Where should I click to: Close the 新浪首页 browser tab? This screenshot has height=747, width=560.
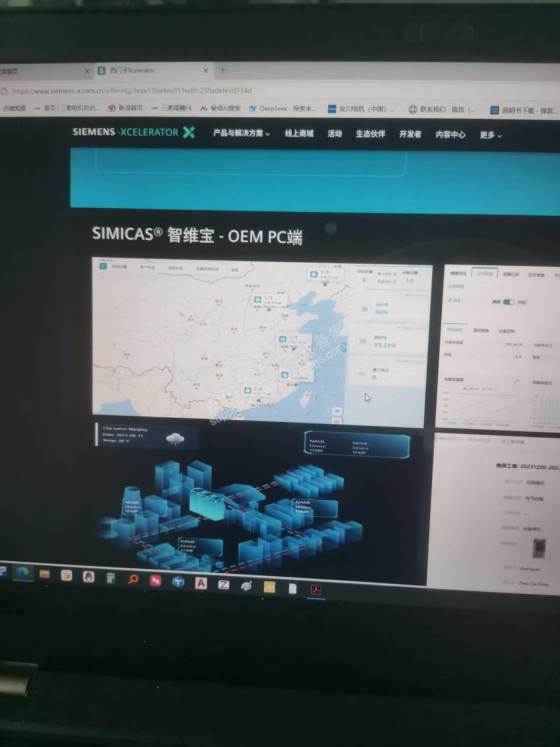[87, 71]
